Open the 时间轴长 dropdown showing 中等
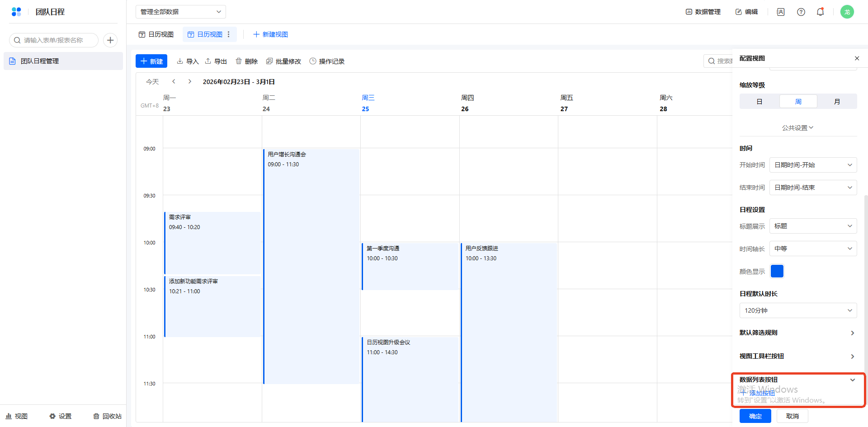The width and height of the screenshot is (868, 427). coord(812,249)
